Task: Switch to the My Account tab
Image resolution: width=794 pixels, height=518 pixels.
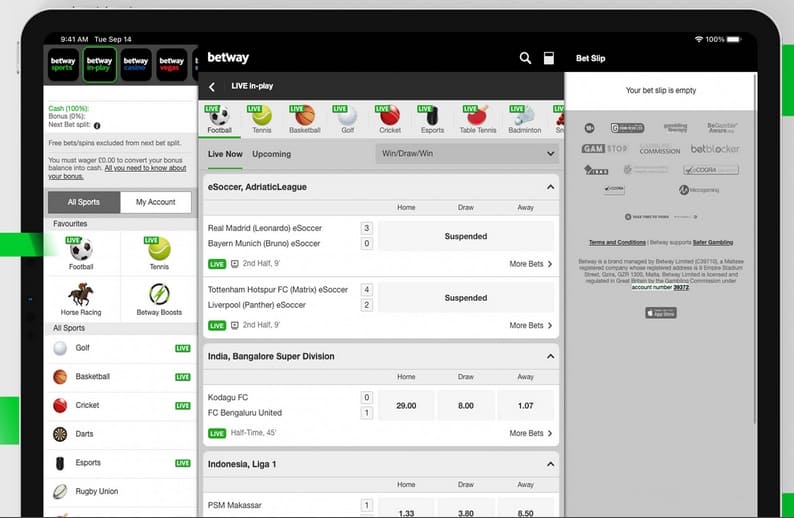Action: click(x=155, y=202)
